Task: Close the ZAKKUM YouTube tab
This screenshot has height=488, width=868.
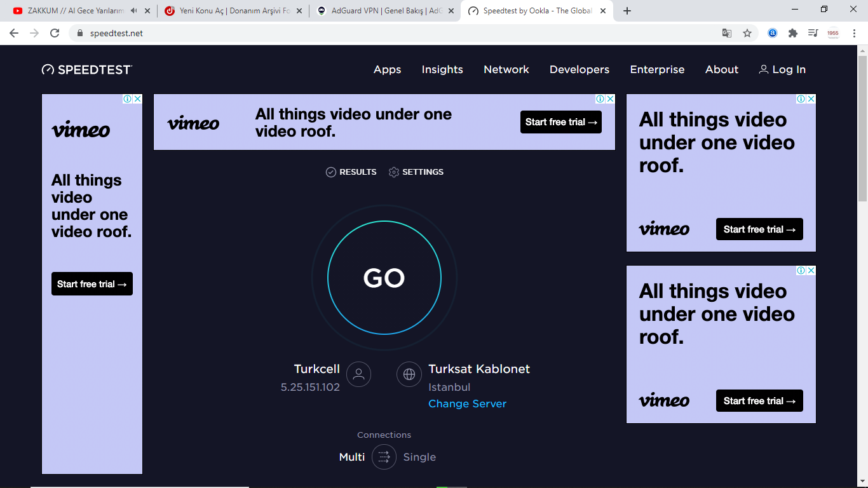Action: (147, 11)
